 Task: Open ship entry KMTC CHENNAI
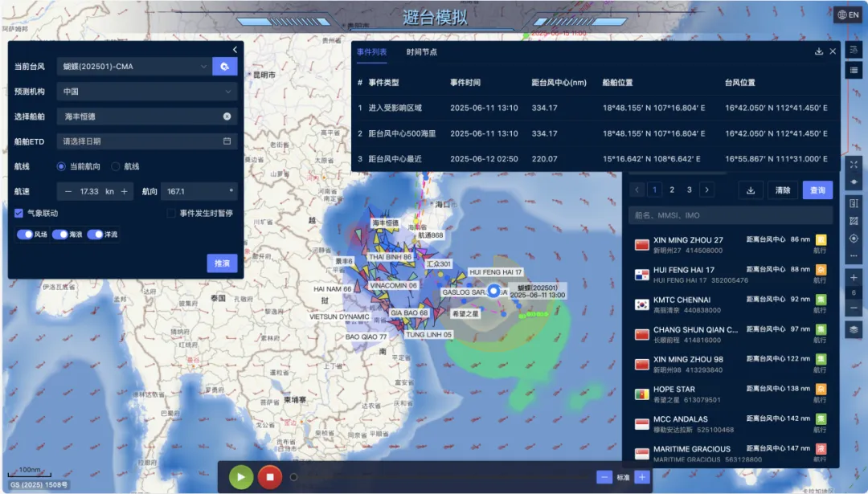(x=731, y=304)
